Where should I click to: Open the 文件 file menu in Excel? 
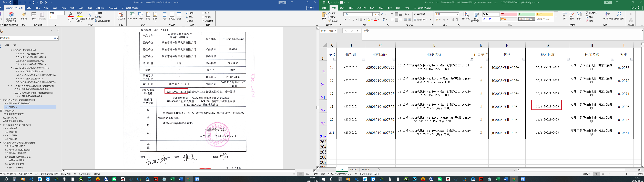324,8
